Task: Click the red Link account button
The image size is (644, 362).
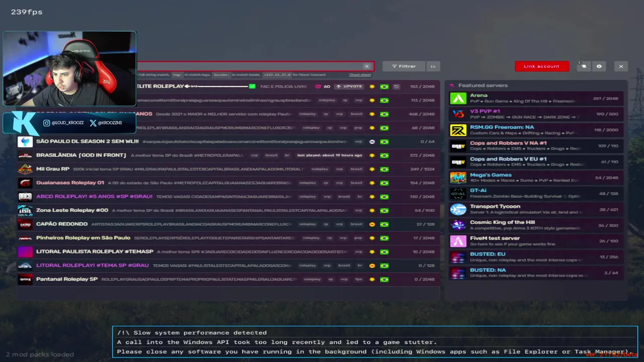Action: [542, 66]
